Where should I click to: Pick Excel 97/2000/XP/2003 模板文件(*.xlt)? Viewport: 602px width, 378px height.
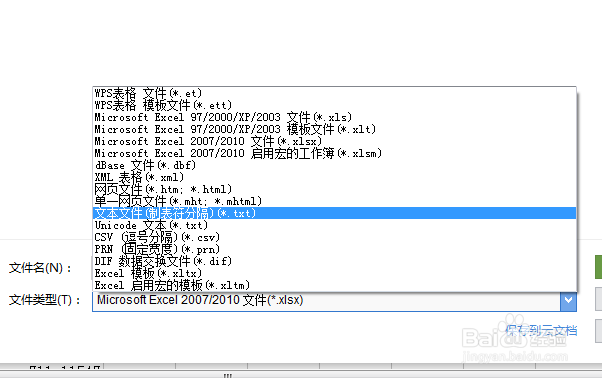click(x=334, y=129)
